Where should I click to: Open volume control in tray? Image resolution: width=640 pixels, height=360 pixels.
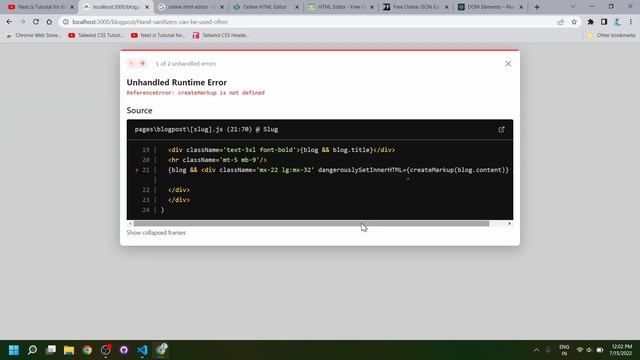pos(589,350)
